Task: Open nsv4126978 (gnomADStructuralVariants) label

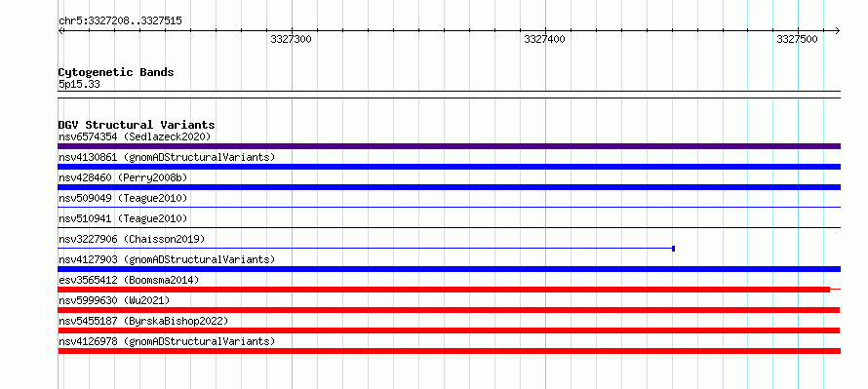Action: (167, 341)
